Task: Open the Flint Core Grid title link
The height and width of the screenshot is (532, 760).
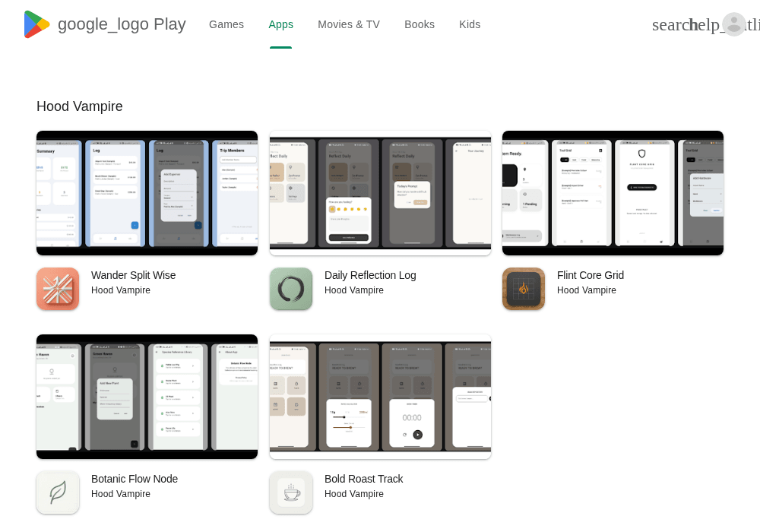Action: pos(591,275)
